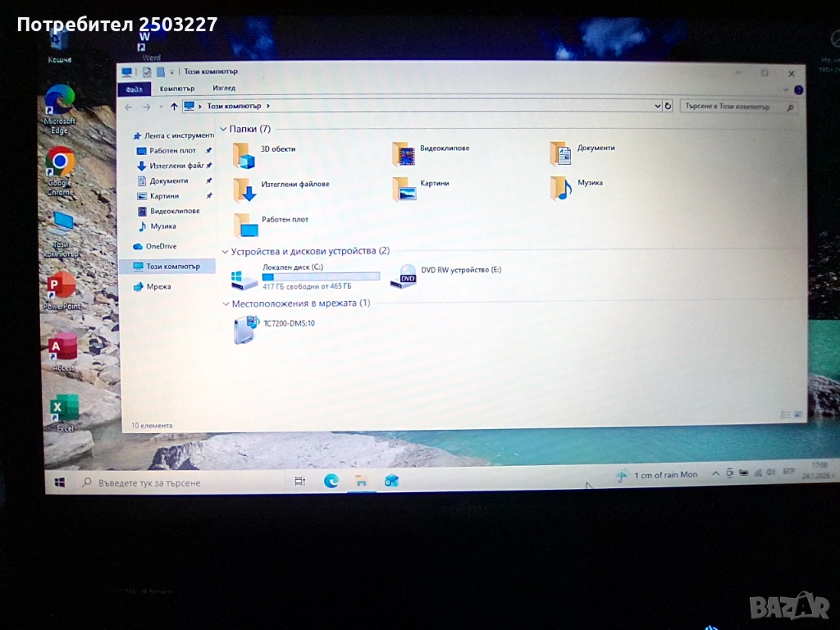Collapse the Местоположения в мрежата group
This screenshot has height=630, width=840.
[x=226, y=304]
